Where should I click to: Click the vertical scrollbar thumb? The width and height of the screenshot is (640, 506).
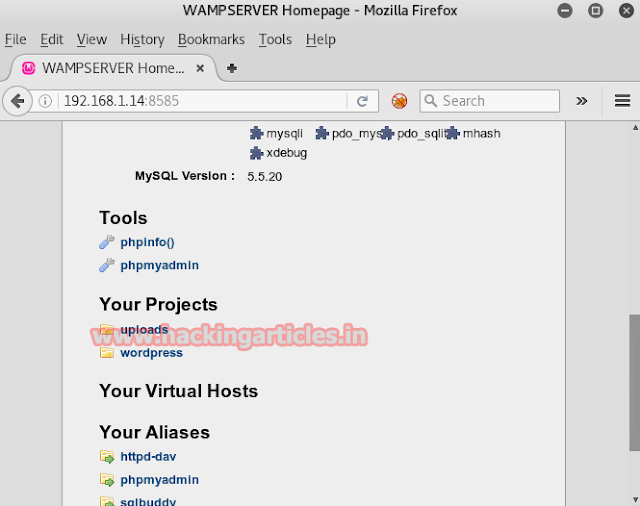tap(635, 383)
